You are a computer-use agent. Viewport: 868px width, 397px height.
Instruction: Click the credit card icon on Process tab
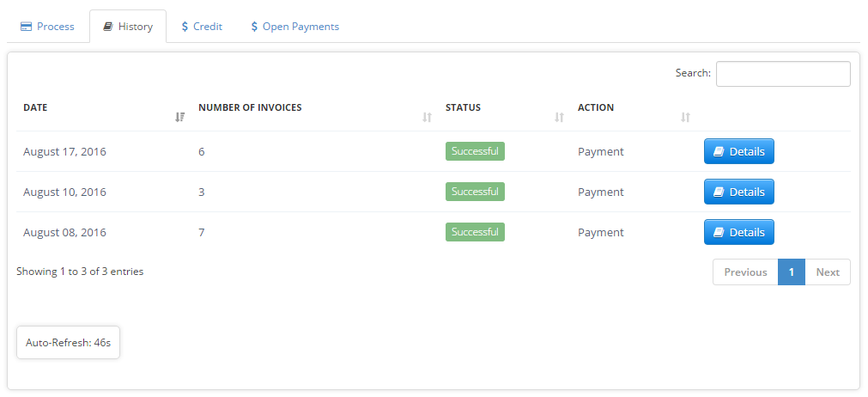click(26, 27)
